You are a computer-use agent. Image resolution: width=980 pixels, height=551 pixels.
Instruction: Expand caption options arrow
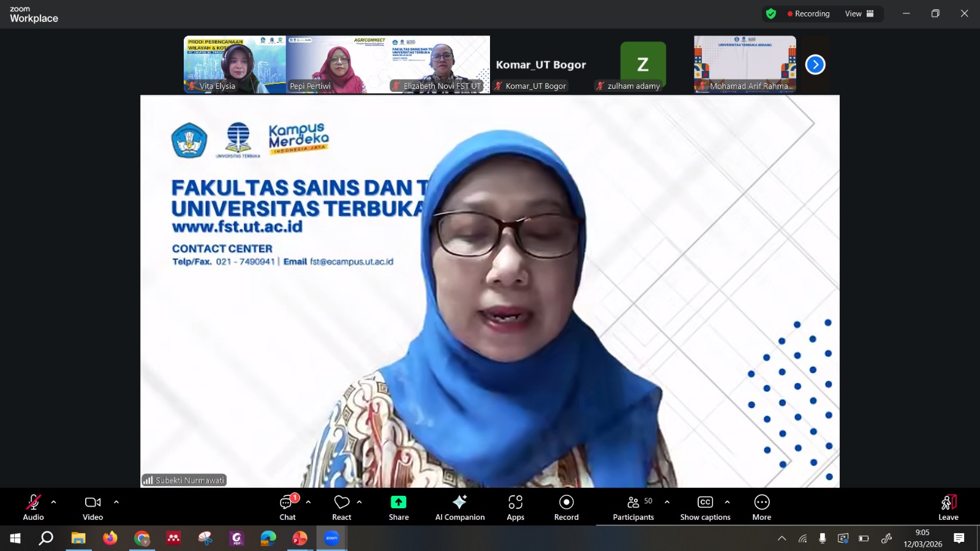pos(727,502)
